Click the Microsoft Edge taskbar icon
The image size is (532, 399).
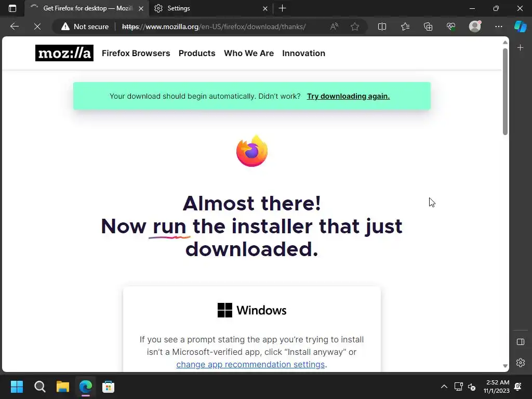[86, 387]
